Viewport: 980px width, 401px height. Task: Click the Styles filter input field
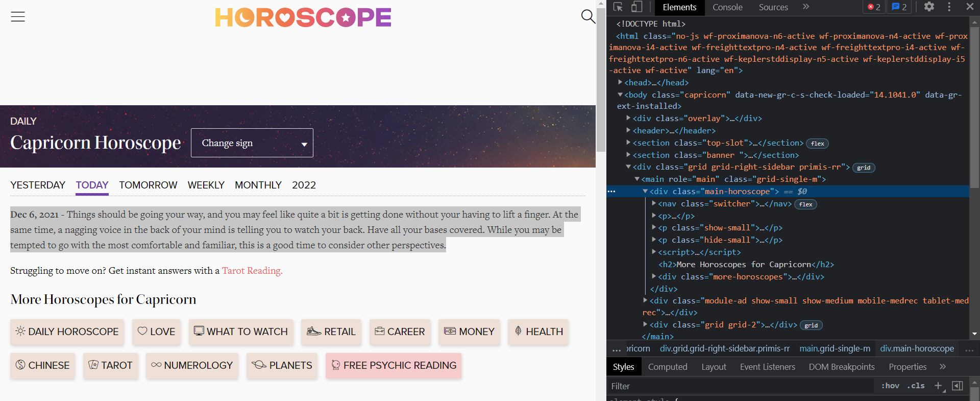[740, 386]
